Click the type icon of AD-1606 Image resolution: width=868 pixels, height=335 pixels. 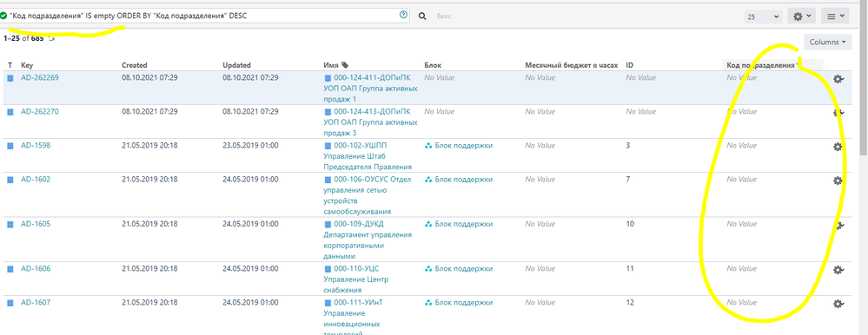pos(10,269)
